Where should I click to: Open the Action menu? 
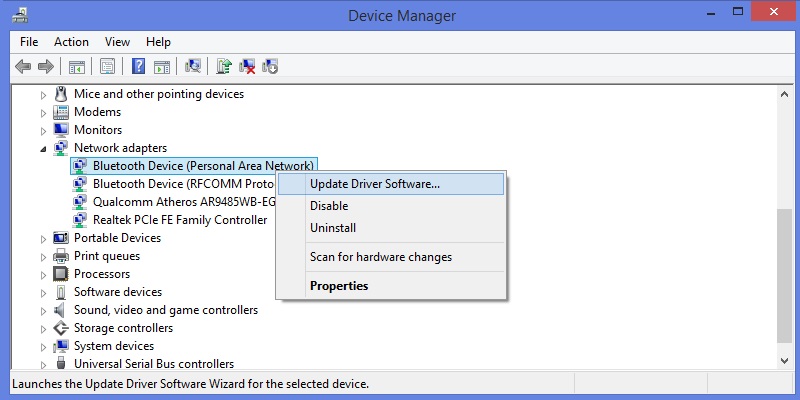(x=71, y=42)
